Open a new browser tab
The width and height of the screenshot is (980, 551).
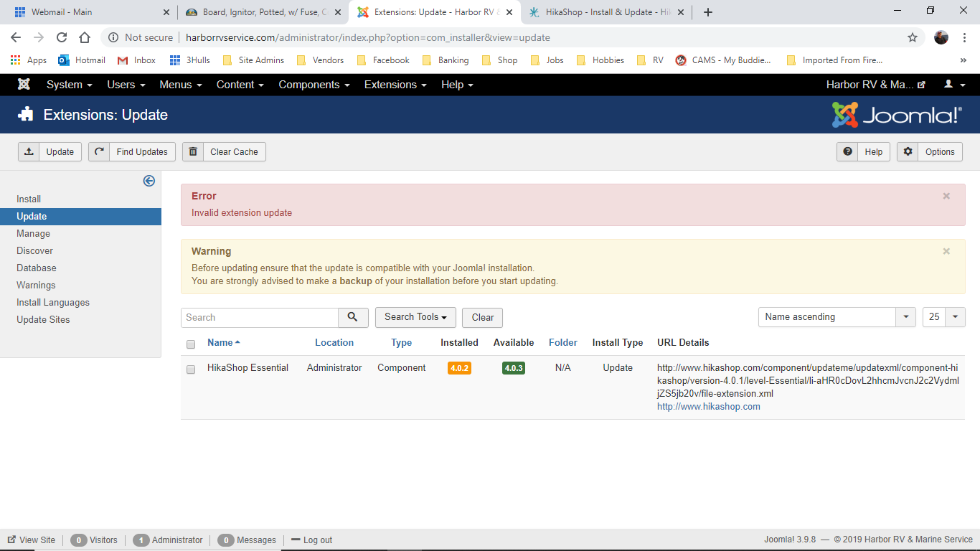(708, 12)
